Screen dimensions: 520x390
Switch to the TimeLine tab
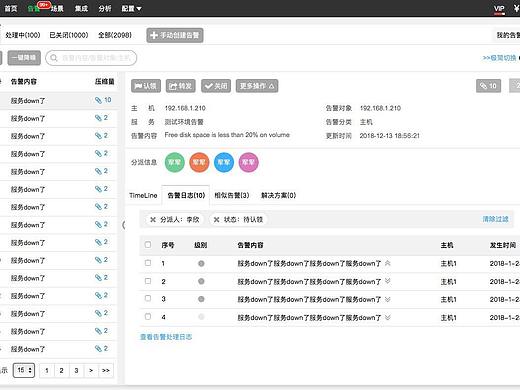coord(143,195)
